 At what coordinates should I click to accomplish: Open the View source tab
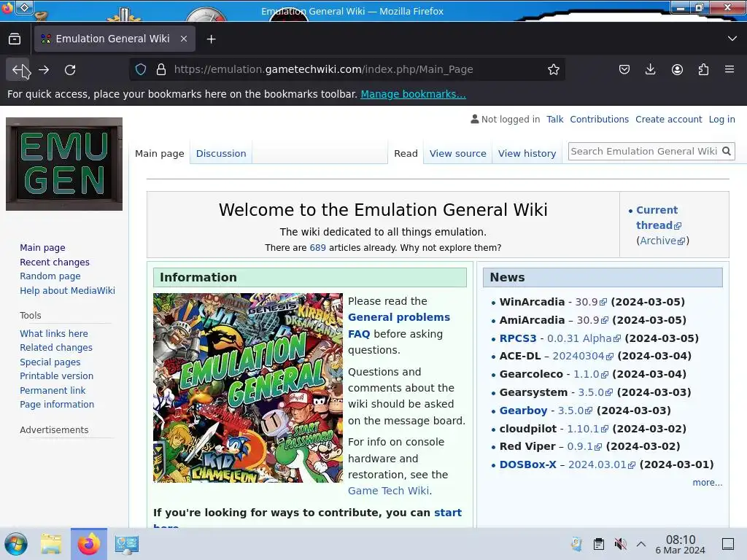tap(458, 153)
